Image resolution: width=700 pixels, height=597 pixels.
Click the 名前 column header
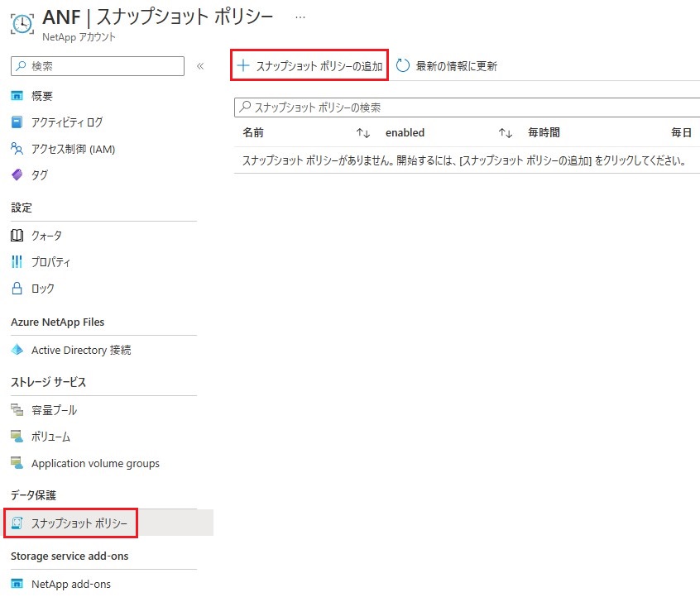253,132
